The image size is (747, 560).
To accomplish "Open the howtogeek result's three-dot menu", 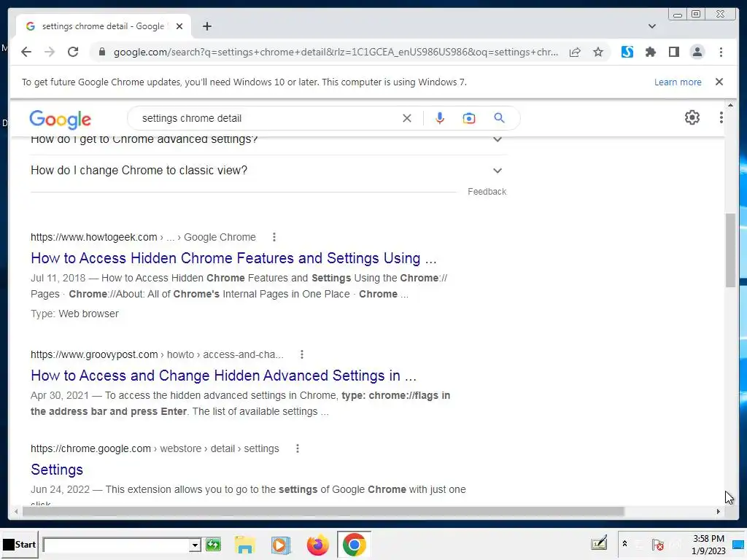I will [274, 237].
